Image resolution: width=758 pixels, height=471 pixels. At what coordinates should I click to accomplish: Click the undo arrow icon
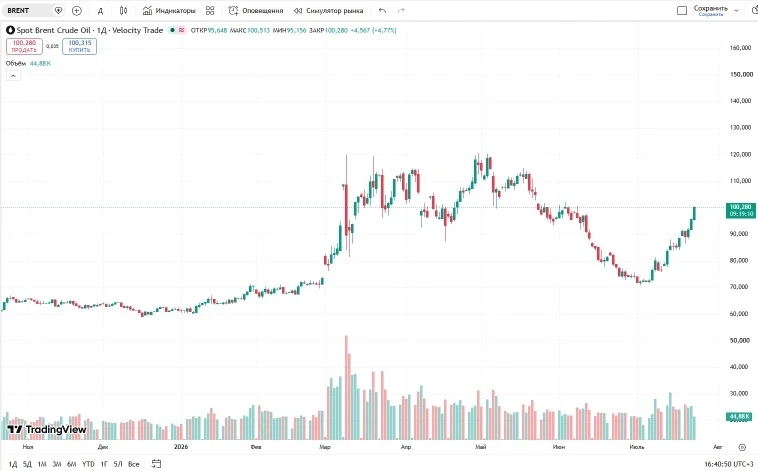click(382, 10)
